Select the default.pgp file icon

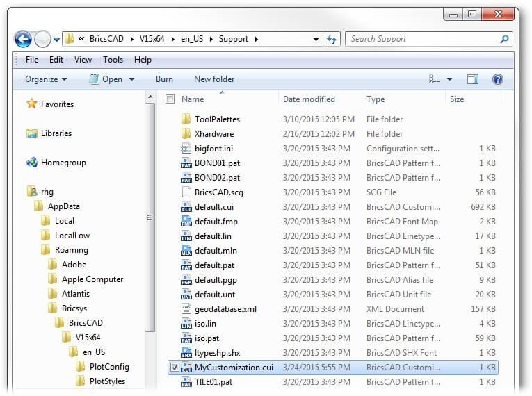click(x=186, y=279)
